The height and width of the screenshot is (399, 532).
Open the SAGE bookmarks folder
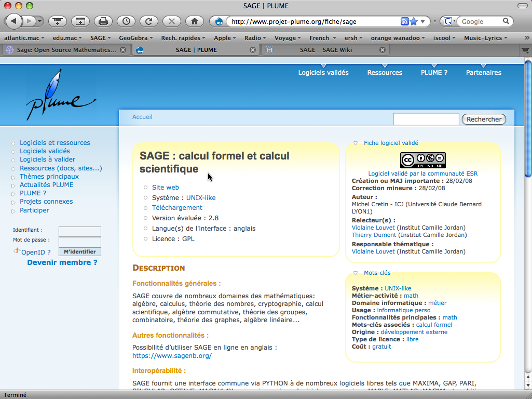pos(100,38)
